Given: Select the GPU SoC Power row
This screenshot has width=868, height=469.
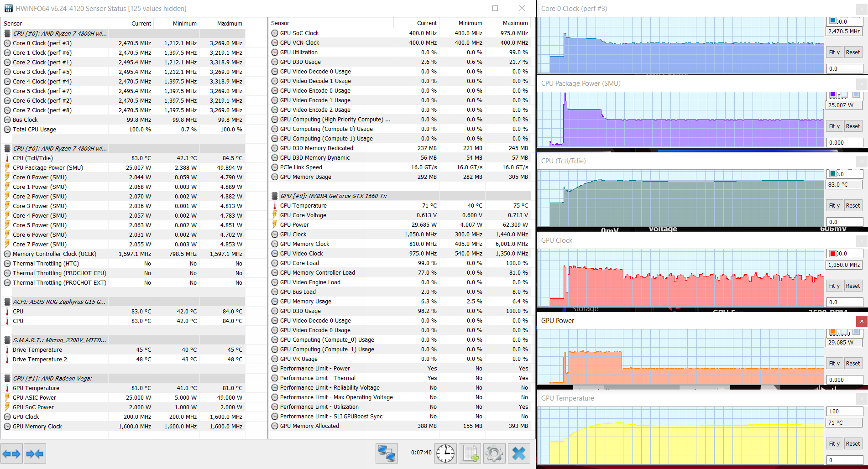Looking at the screenshot, I should pyautogui.click(x=123, y=407).
